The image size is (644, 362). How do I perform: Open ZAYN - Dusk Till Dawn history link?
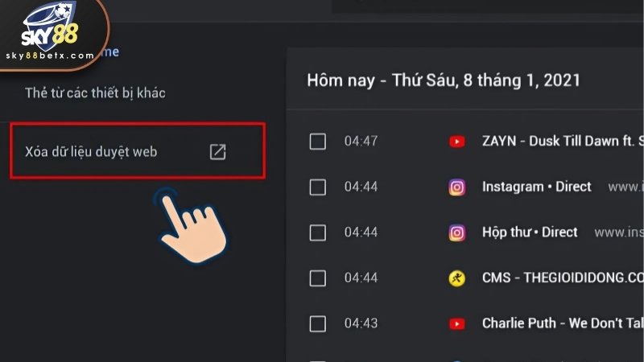563,142
